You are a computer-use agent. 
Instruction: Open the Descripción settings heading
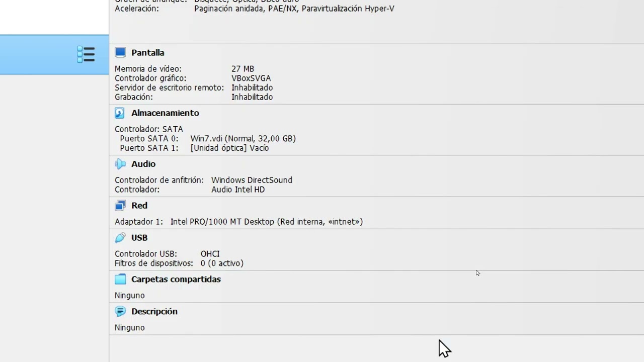coord(154,311)
